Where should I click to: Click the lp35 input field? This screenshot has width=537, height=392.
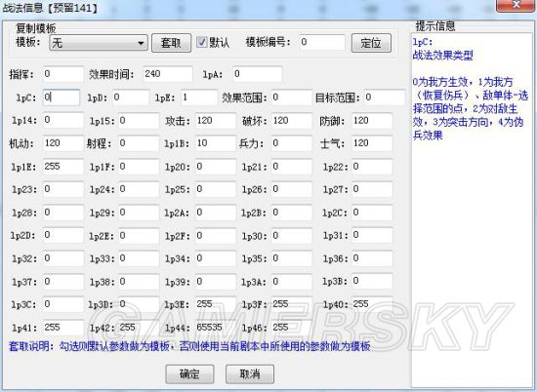point(292,258)
